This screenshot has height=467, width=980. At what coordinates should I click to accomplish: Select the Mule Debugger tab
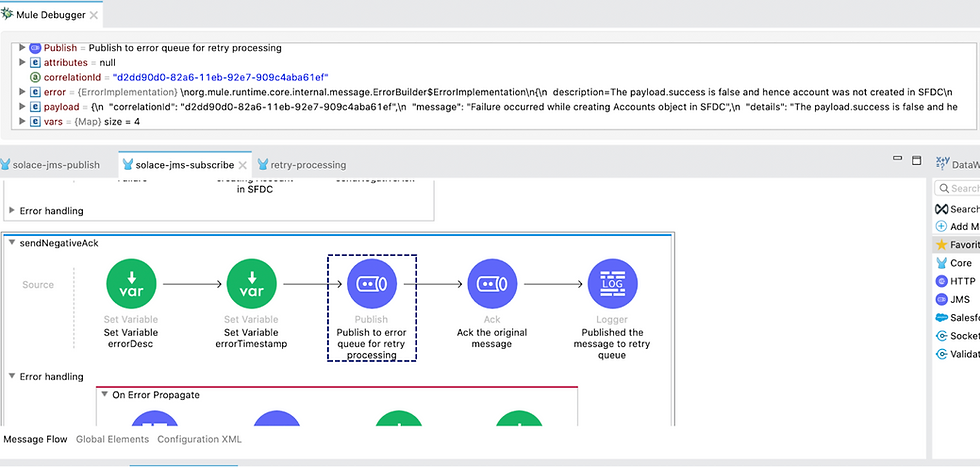[50, 15]
